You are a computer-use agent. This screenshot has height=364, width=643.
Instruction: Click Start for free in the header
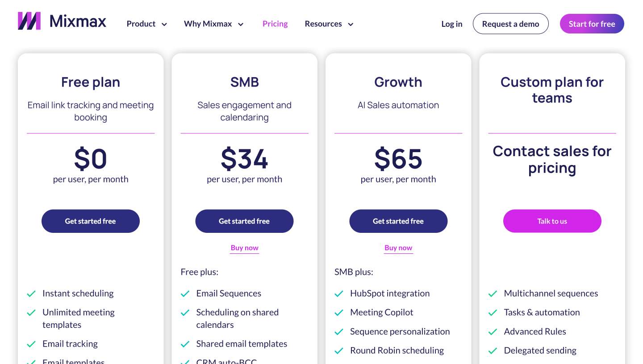pyautogui.click(x=592, y=24)
